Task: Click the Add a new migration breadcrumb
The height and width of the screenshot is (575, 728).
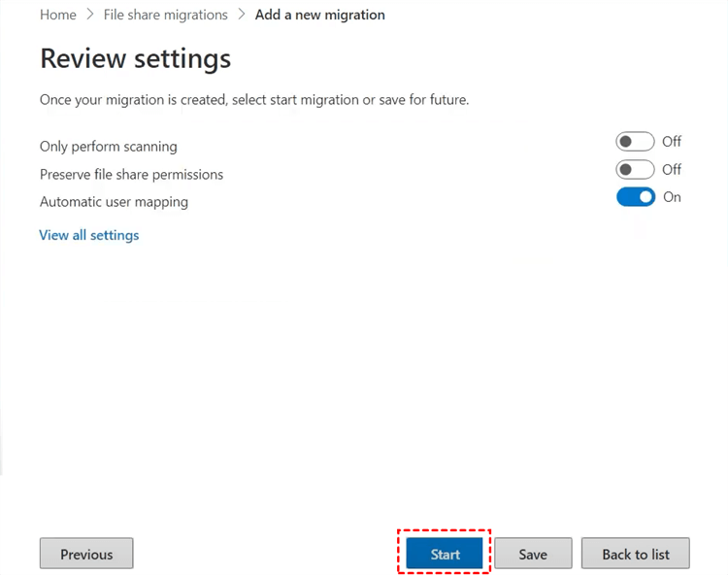Action: tap(319, 15)
